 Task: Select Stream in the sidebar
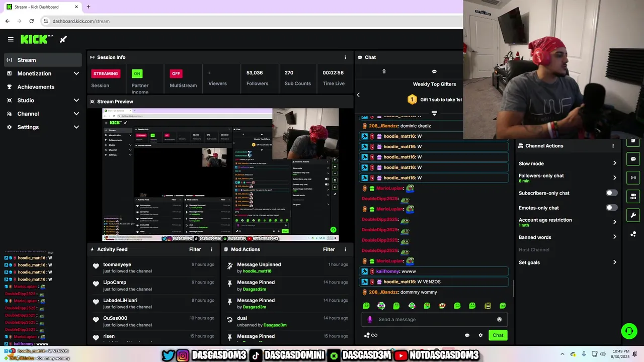(x=43, y=60)
